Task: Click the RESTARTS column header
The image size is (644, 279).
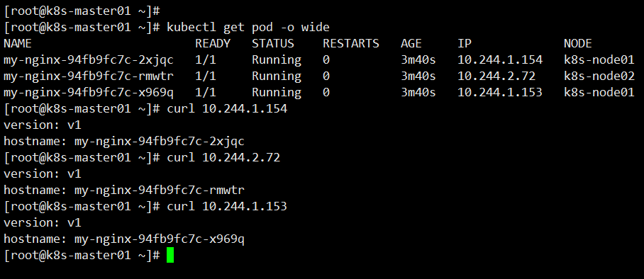Action: 351,43
